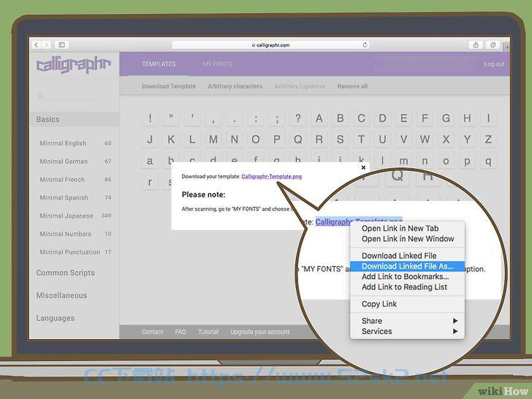Go back with the Safari back arrow
Image resolution: width=532 pixels, height=399 pixels.
click(x=37, y=45)
